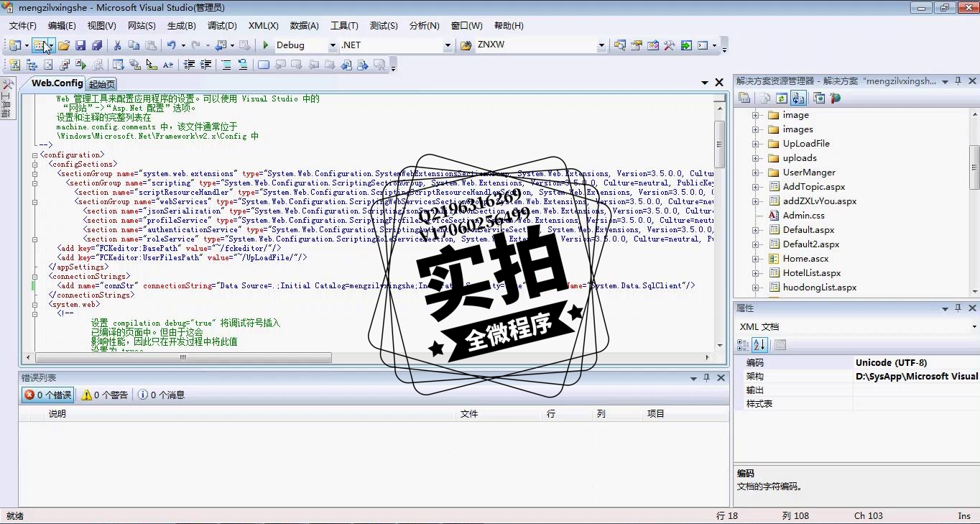
Task: Click the Decrease Indent icon
Action: click(189, 65)
